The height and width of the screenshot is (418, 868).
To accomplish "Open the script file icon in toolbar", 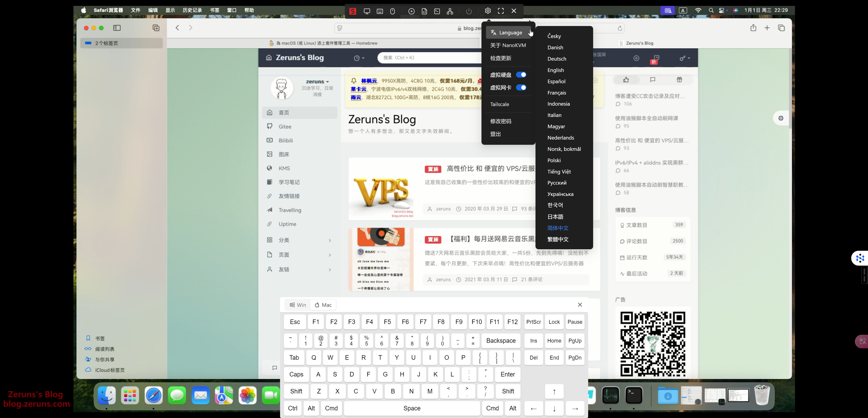I will (x=424, y=11).
